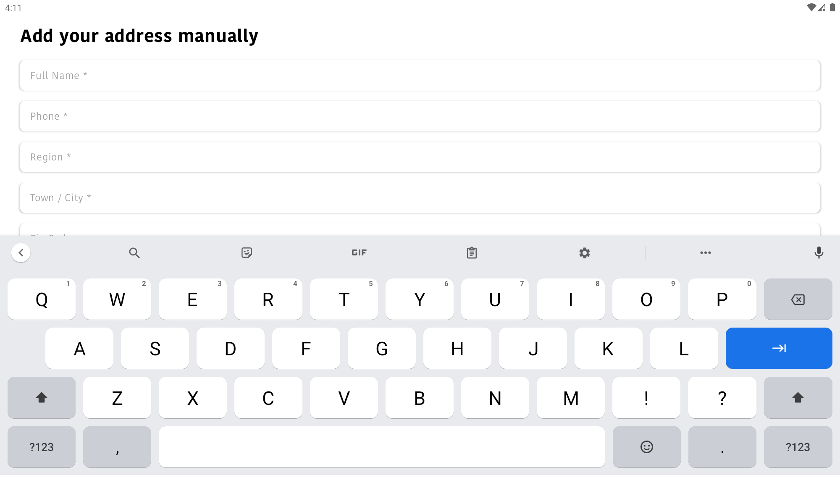
Task: Tap the spacebar
Action: pos(382,447)
